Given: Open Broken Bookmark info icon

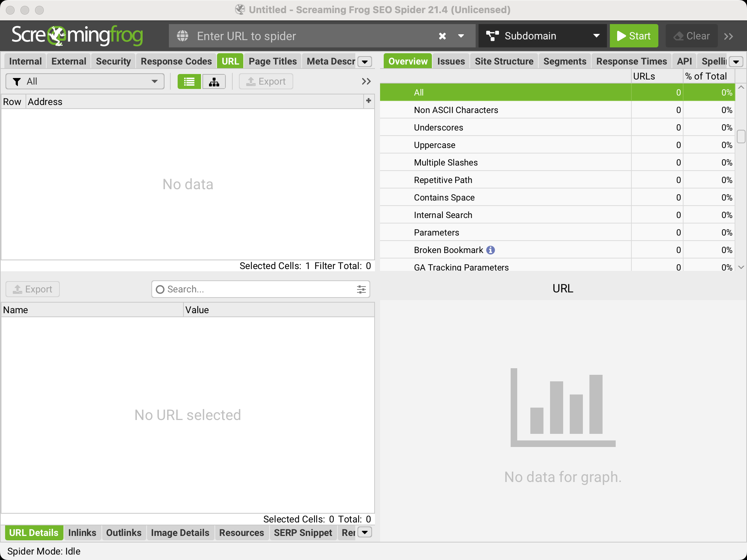Looking at the screenshot, I should click(x=491, y=250).
